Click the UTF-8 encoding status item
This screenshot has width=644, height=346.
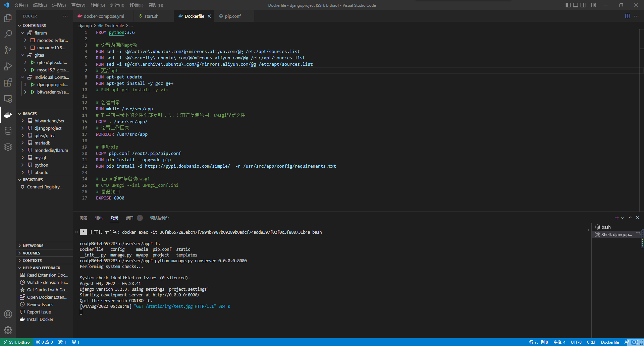[x=576, y=342]
